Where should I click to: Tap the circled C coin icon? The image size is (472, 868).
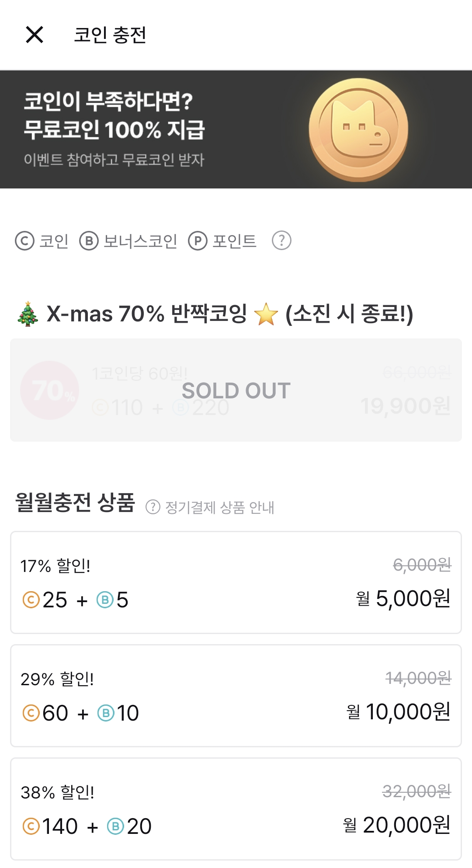(x=24, y=241)
